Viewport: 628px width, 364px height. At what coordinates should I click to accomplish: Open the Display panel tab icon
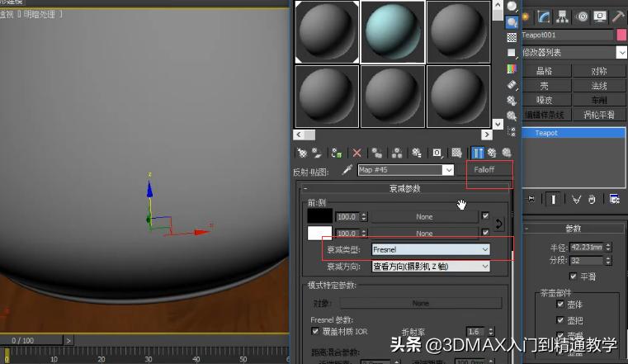tap(601, 17)
